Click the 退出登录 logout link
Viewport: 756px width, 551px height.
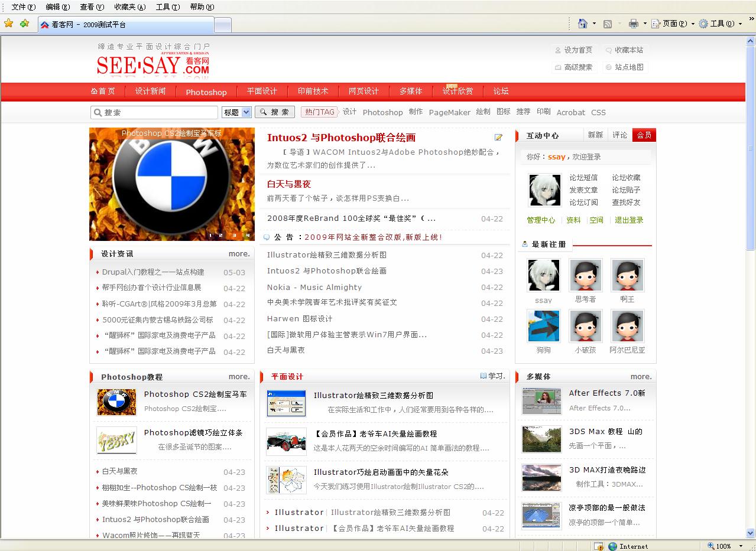629,220
